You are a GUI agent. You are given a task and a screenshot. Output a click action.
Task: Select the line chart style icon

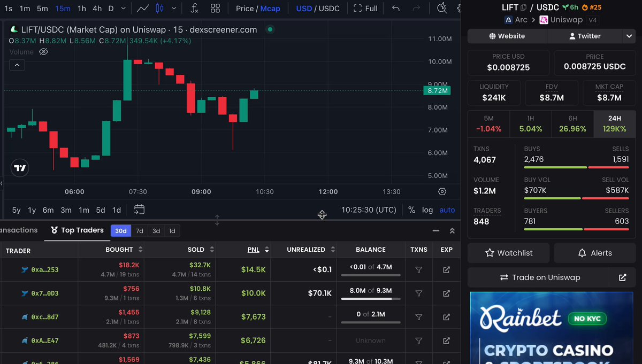(143, 9)
